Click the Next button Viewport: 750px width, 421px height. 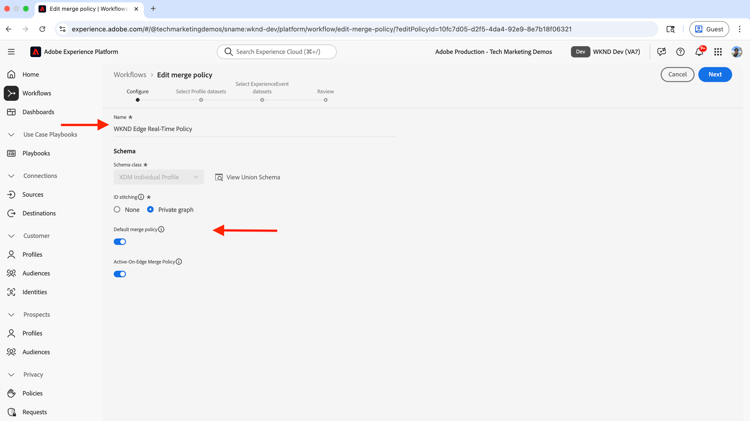pyautogui.click(x=715, y=74)
